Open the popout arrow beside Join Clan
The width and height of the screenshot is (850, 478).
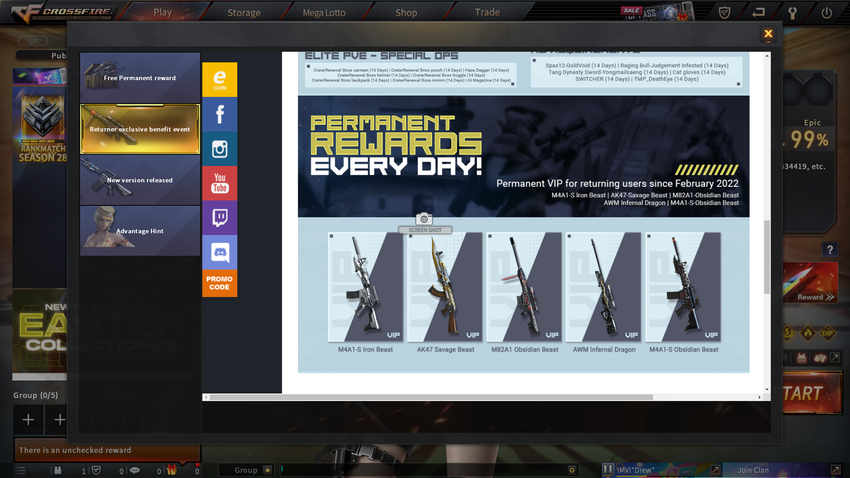click(x=835, y=470)
